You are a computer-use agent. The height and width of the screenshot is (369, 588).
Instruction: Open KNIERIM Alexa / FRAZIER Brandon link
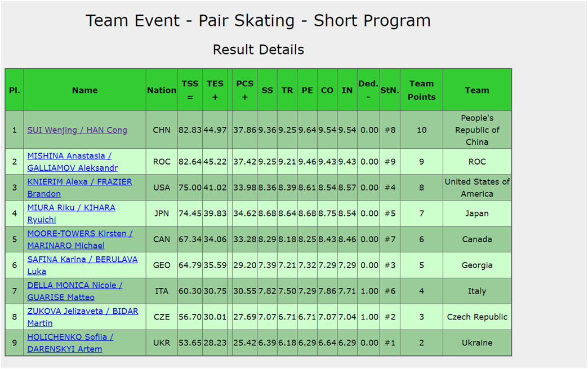tap(79, 188)
